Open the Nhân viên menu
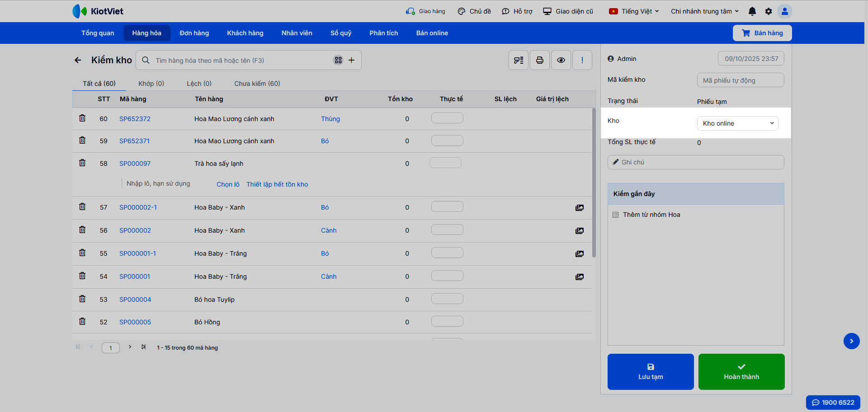 (x=297, y=33)
